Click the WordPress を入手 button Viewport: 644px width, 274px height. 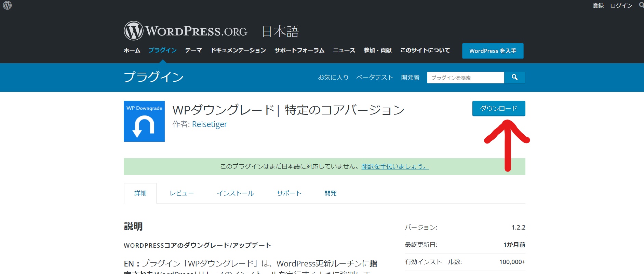493,51
